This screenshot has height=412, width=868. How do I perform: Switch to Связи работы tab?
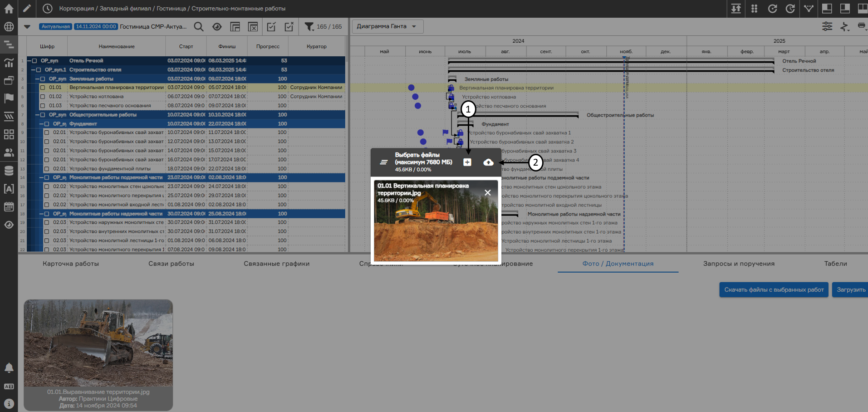(171, 264)
